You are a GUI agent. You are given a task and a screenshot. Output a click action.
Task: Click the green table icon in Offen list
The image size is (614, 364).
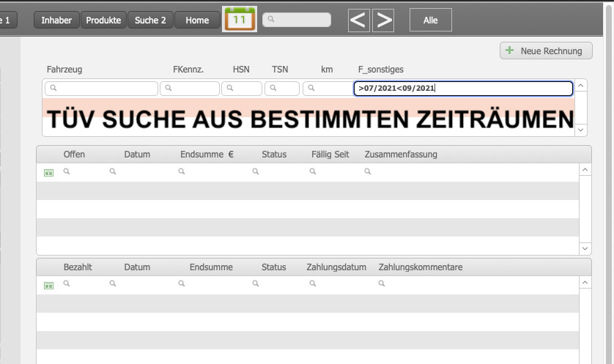pyautogui.click(x=48, y=173)
